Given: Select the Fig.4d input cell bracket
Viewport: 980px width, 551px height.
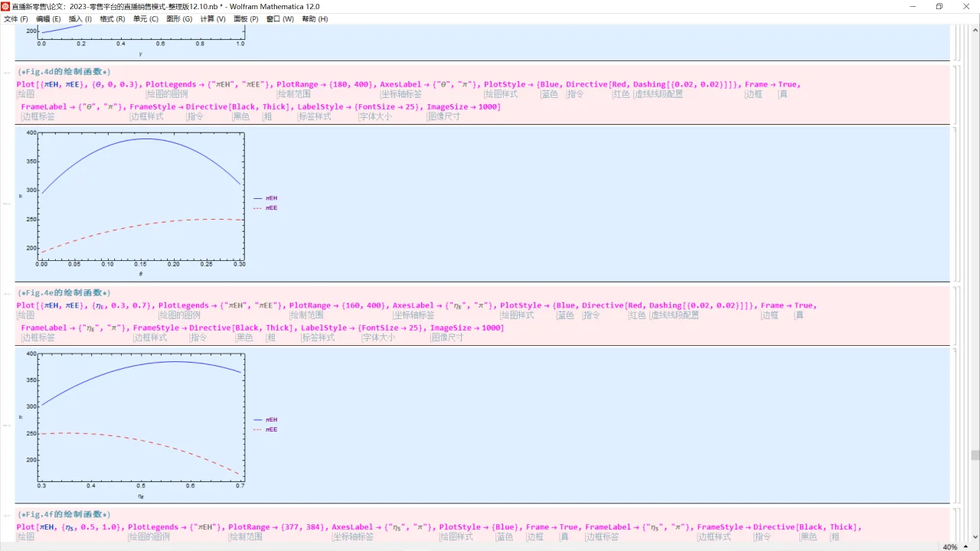Looking at the screenshot, I should [x=953, y=93].
